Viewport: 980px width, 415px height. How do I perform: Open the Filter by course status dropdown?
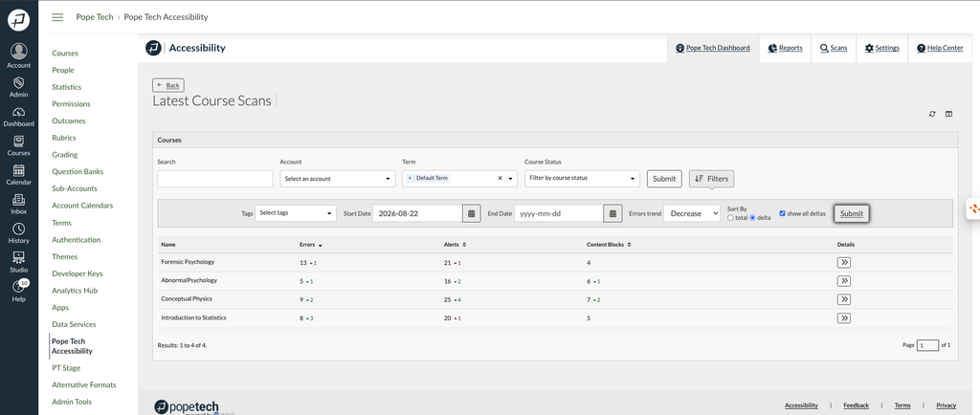583,179
